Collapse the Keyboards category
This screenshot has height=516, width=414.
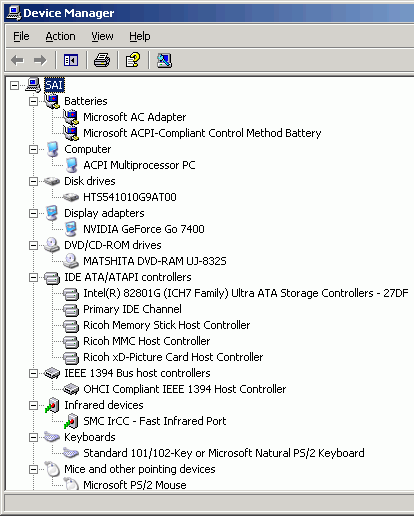pyautogui.click(x=33, y=437)
